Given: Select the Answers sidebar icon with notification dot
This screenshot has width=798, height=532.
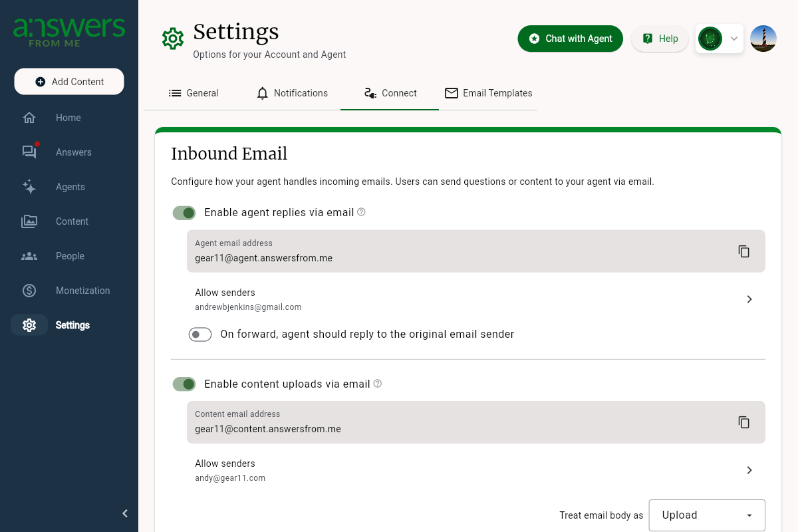Looking at the screenshot, I should 73,152.
